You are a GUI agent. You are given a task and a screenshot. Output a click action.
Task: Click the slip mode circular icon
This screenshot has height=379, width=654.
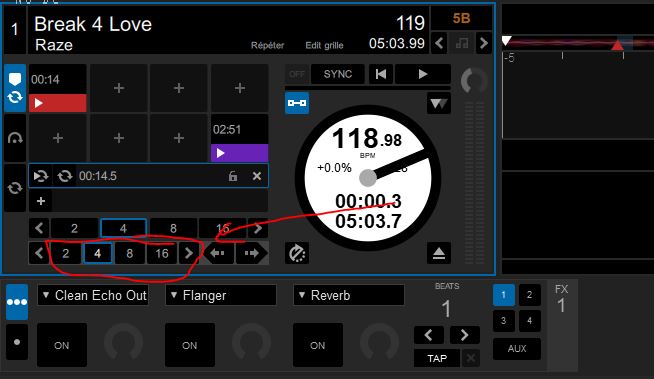click(x=297, y=253)
